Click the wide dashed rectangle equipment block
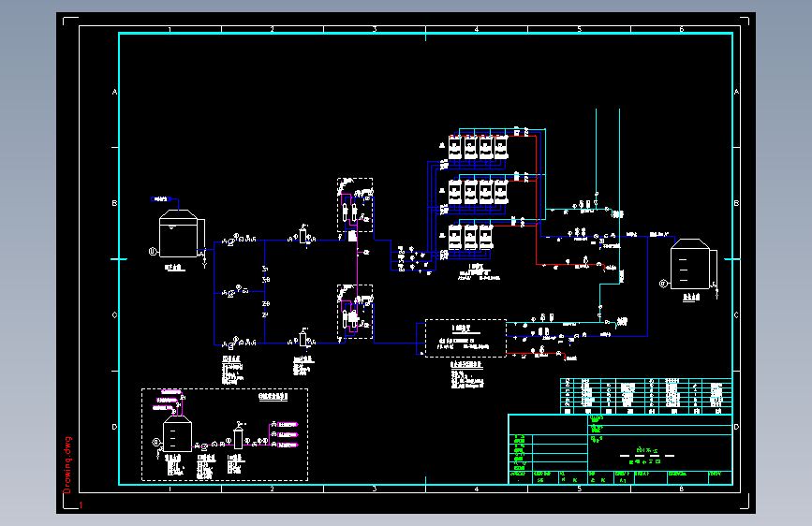This screenshot has height=526, width=812. 465,338
